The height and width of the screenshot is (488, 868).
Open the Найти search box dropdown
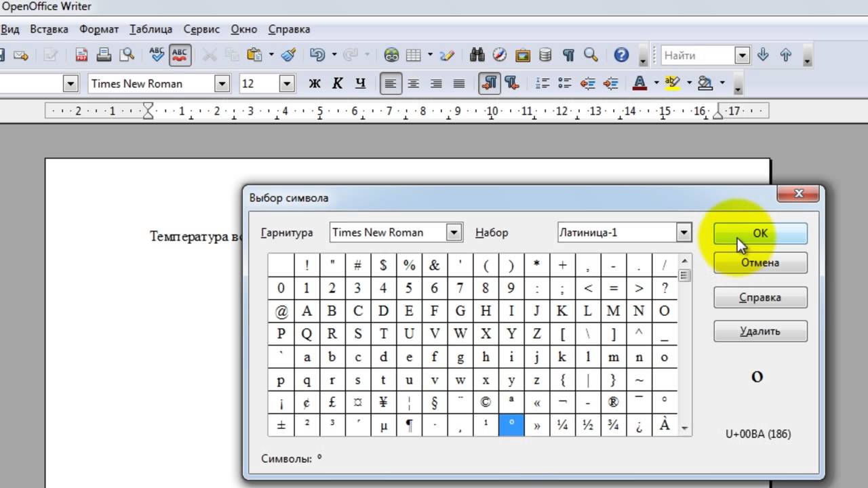point(743,55)
